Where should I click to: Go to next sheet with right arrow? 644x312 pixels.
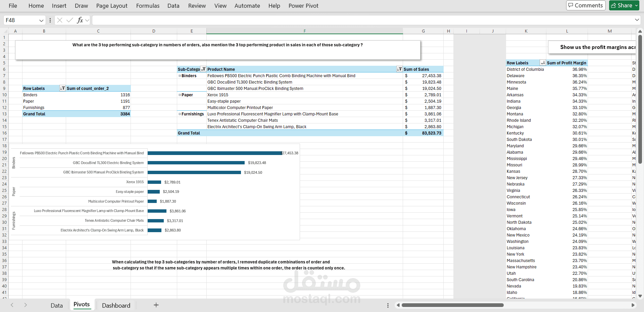pyautogui.click(x=26, y=305)
